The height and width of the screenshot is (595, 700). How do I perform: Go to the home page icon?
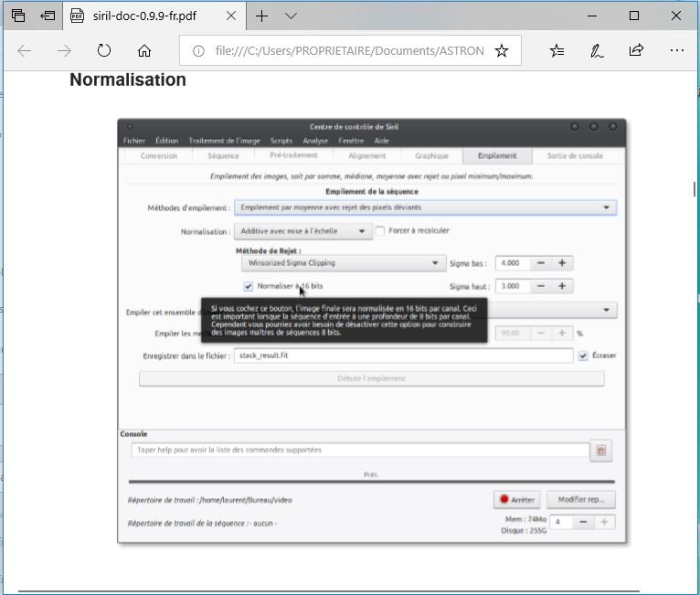143,51
